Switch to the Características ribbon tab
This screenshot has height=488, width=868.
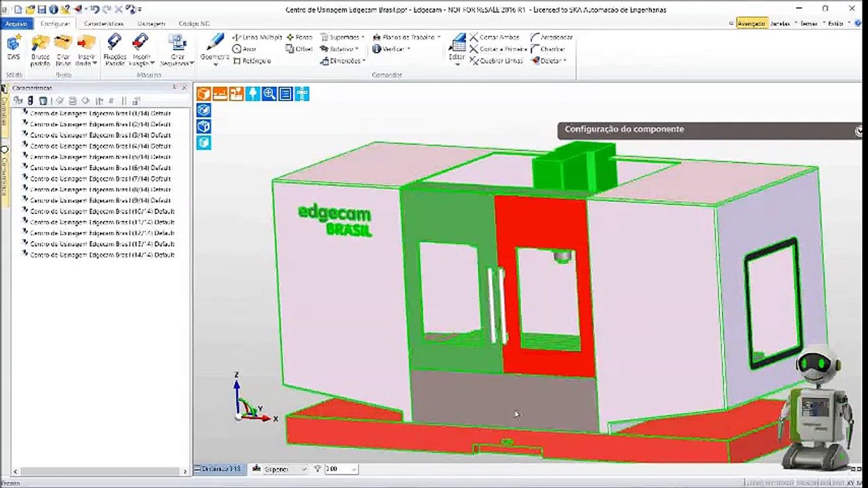[x=104, y=23]
